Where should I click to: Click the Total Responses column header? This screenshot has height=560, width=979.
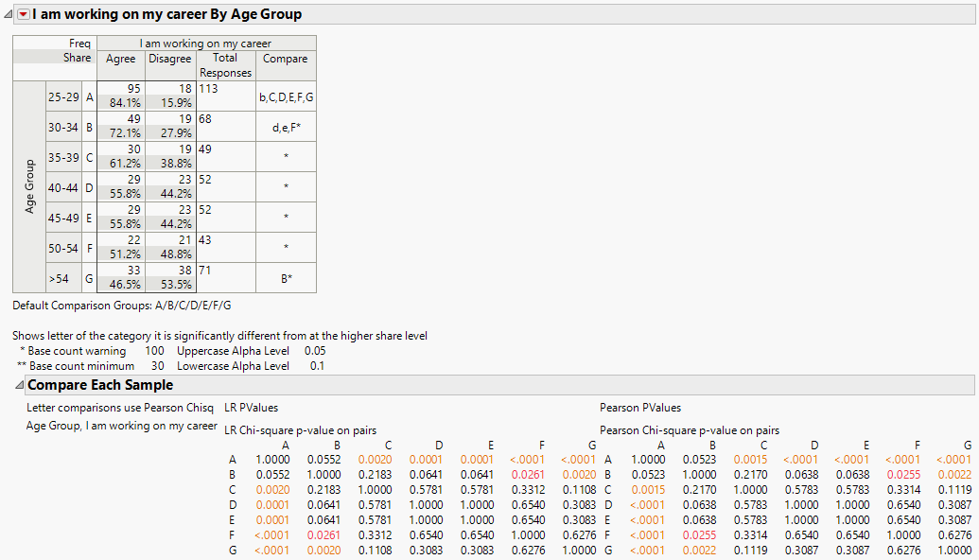(x=225, y=64)
